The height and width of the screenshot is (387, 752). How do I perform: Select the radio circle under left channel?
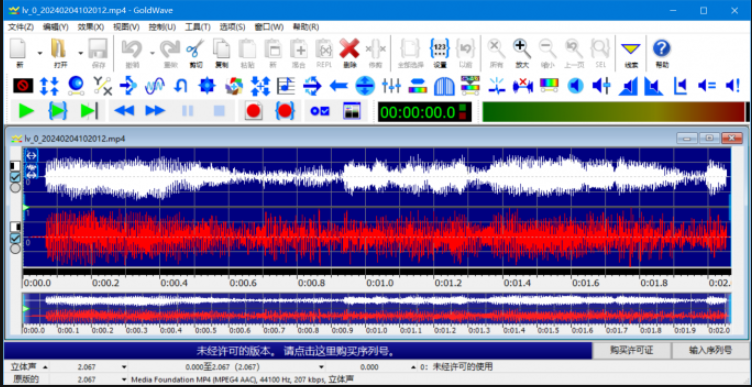pos(15,188)
